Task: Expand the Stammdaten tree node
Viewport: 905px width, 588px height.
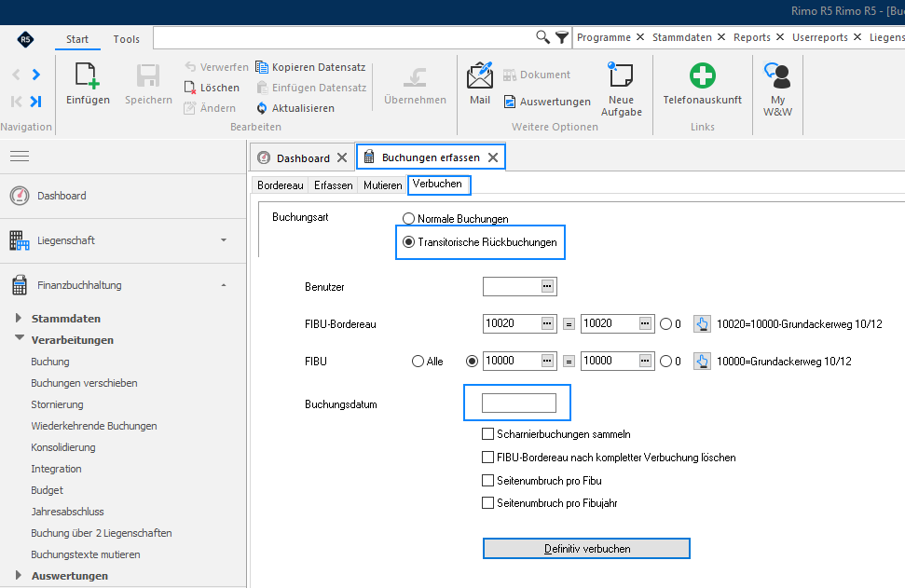Action: [19, 318]
